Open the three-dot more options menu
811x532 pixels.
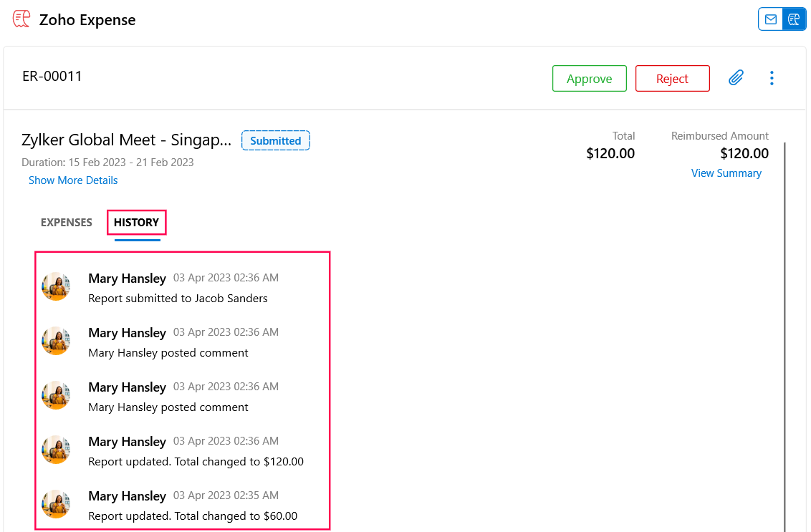pos(772,78)
